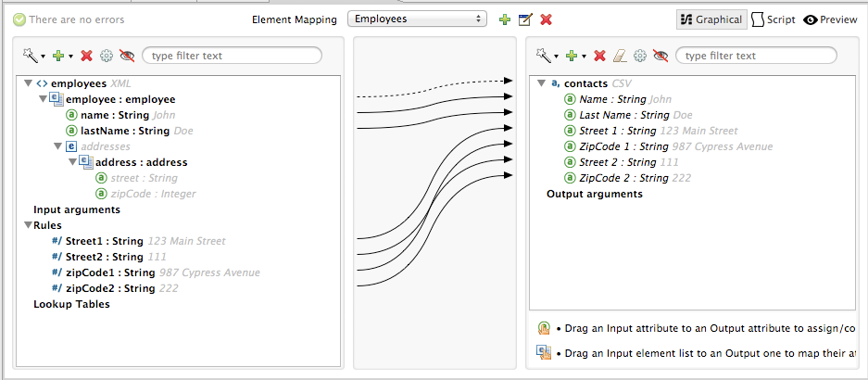Add a new element mapping with green plus

[504, 19]
